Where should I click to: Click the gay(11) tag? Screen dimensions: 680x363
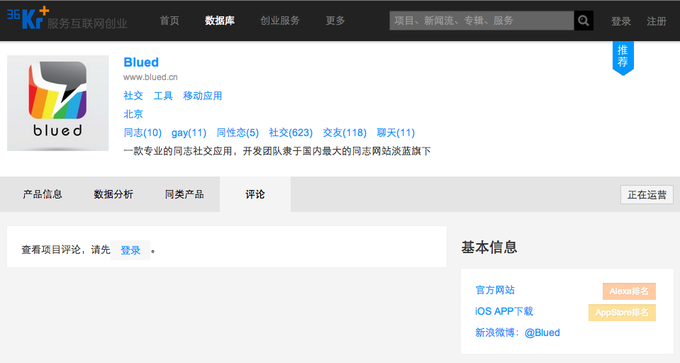tap(189, 132)
